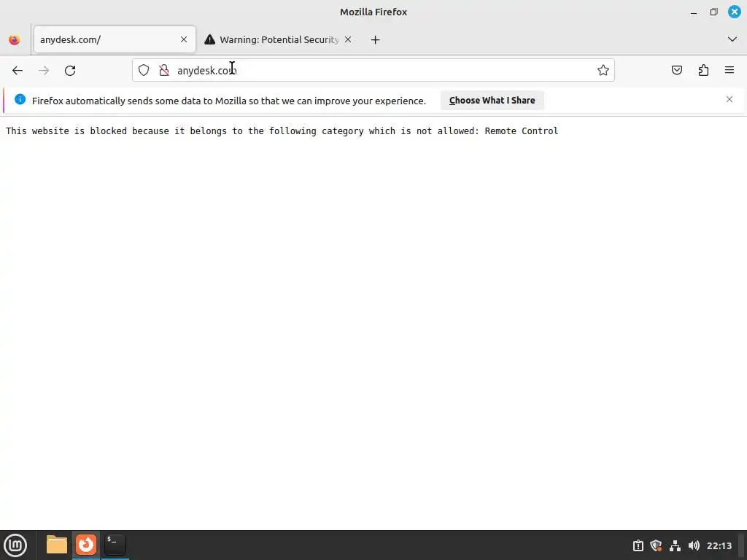The image size is (747, 560).
Task: Dismiss the Mozilla data notification bar
Action: pyautogui.click(x=729, y=99)
